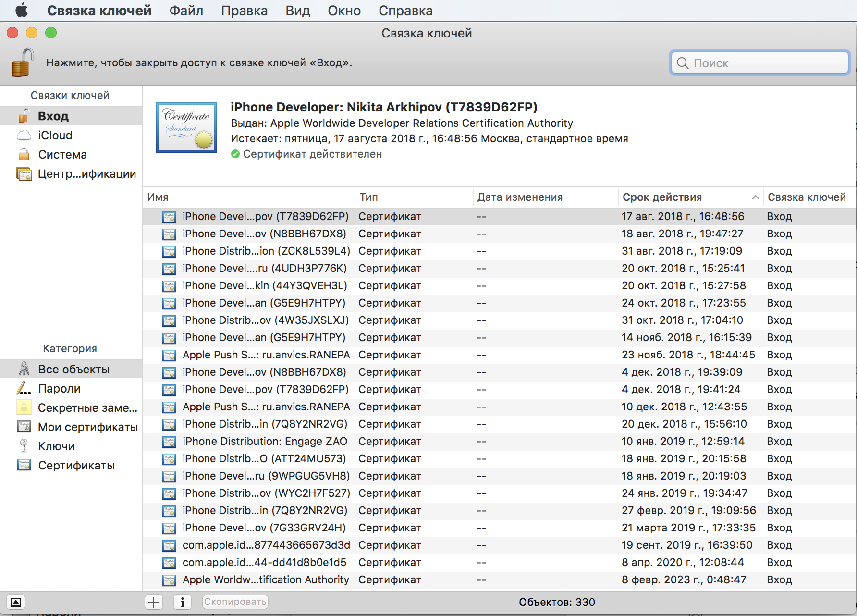Click the info (i) button
The image size is (857, 616).
tap(182, 602)
